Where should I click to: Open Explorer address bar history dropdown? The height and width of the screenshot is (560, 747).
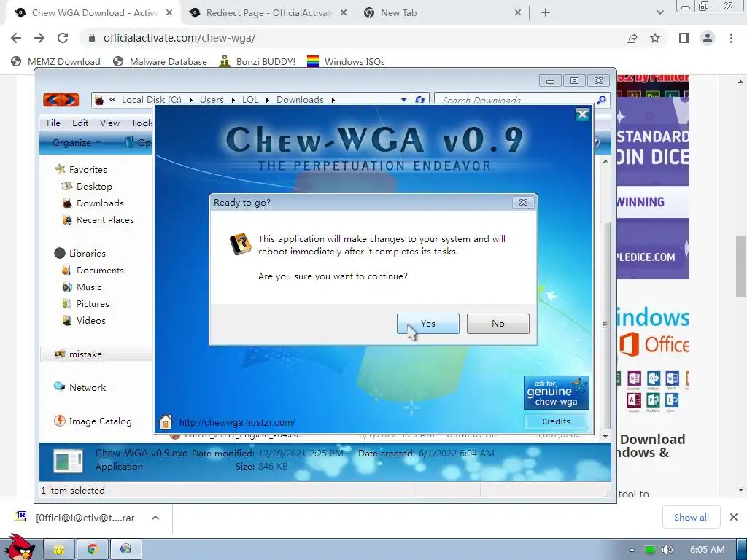[403, 99]
